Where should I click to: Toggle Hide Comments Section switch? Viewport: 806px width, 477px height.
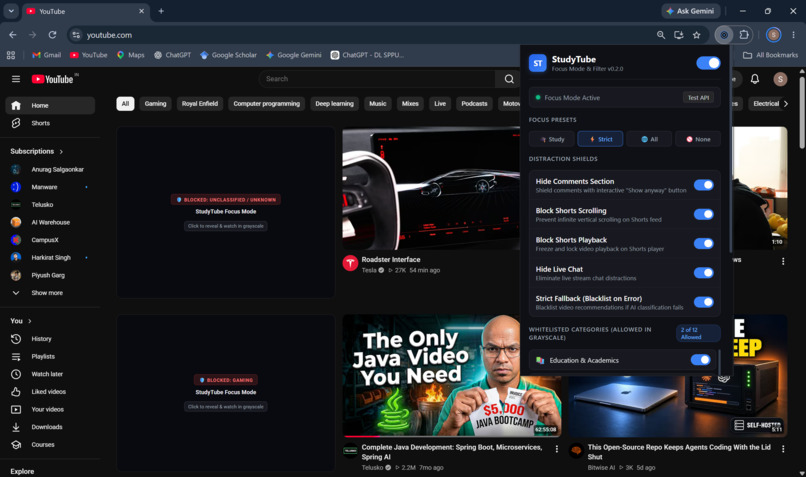coord(704,185)
